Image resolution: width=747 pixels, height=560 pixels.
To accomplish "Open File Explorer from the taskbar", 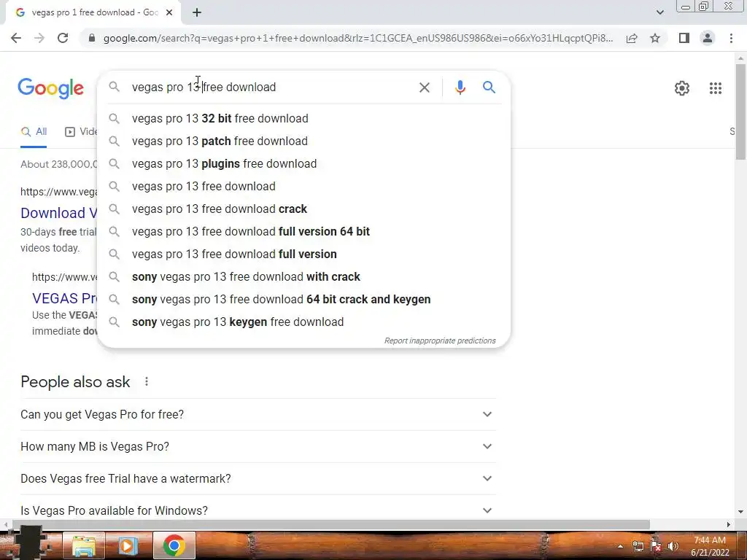I will 84,545.
